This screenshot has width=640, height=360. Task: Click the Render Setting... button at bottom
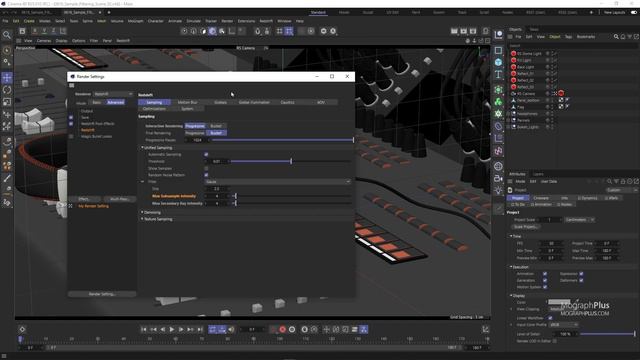[102, 294]
